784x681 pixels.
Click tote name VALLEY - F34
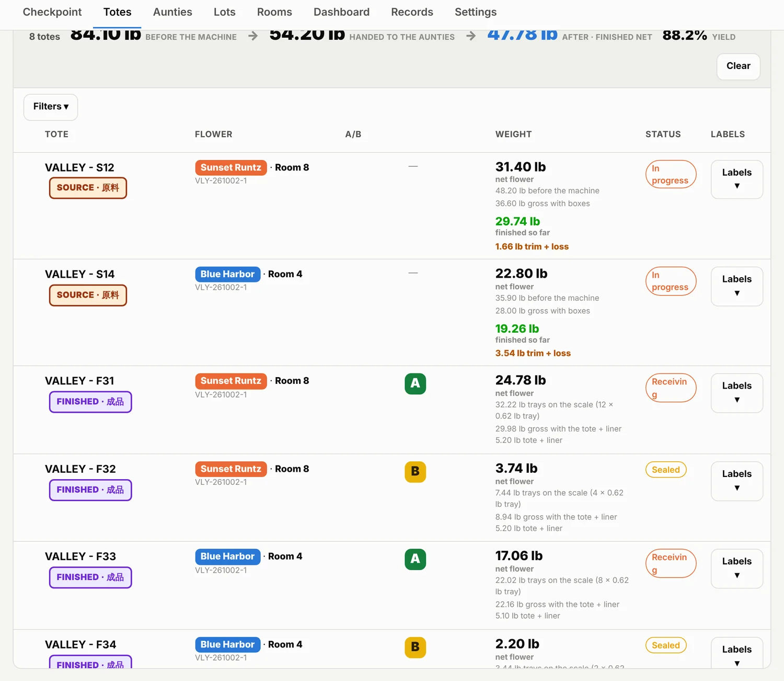click(x=80, y=645)
